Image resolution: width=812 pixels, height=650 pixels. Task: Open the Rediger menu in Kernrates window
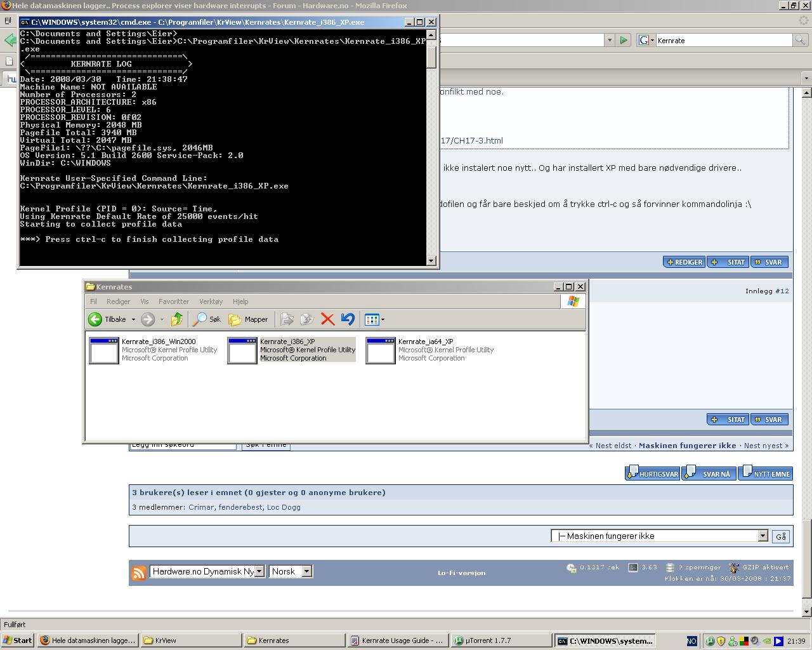pyautogui.click(x=118, y=302)
